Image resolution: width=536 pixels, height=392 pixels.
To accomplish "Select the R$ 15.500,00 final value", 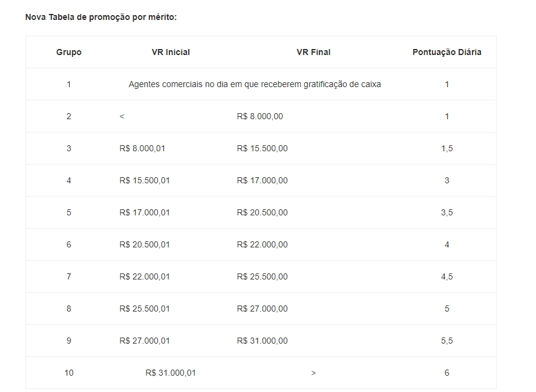I will (263, 148).
